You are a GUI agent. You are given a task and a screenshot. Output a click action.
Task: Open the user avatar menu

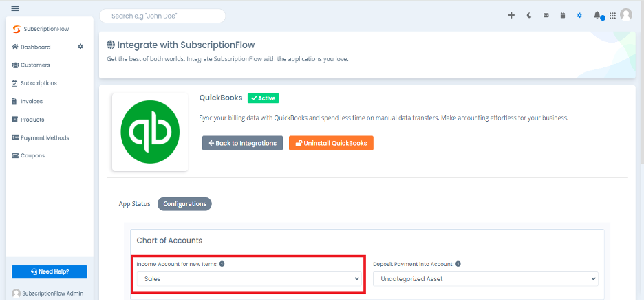pos(626,14)
